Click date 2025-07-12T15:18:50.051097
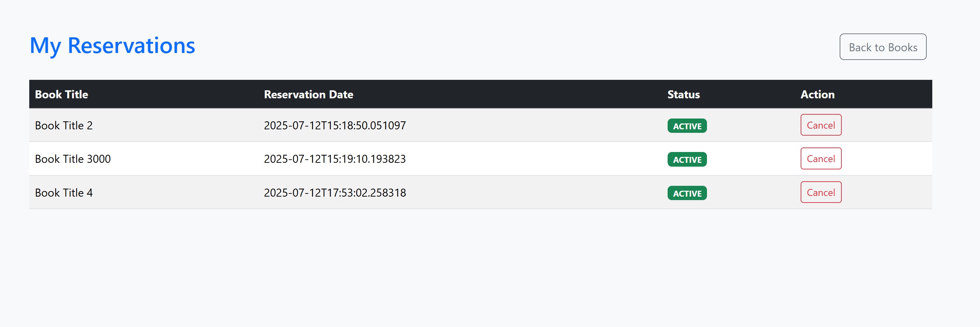980x327 pixels. [x=335, y=126]
